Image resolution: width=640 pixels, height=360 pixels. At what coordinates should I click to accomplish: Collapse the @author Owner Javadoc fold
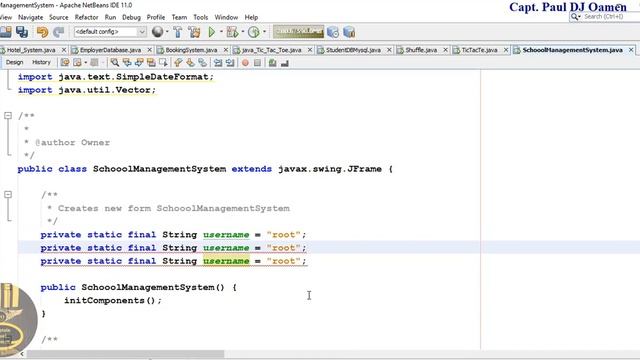pos(8,116)
